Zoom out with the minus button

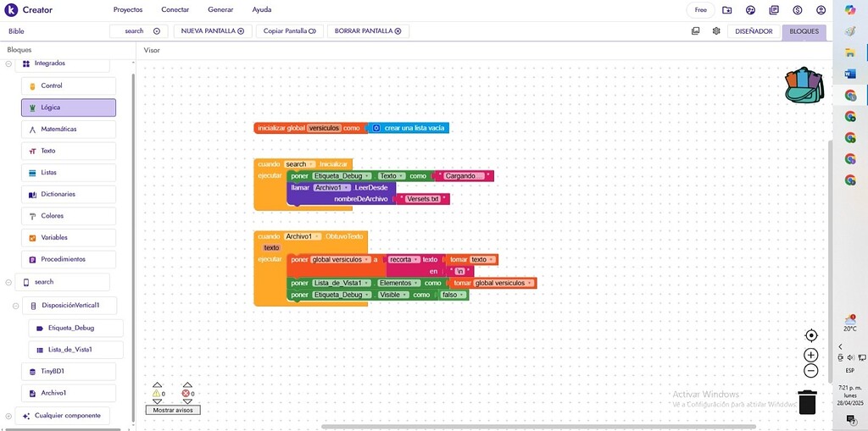click(811, 371)
